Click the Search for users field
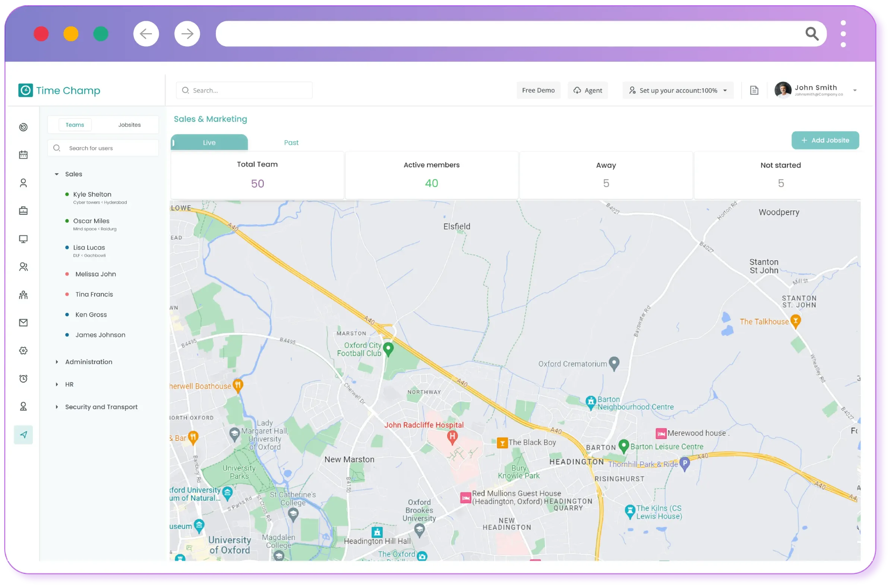Viewport: 891px width, 588px height. click(x=103, y=148)
